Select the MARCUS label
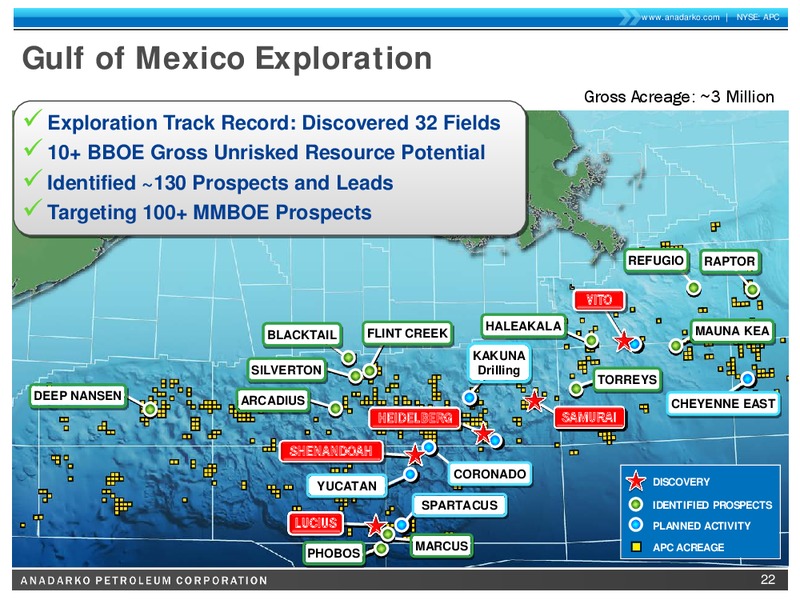800x600 pixels. coord(441,546)
